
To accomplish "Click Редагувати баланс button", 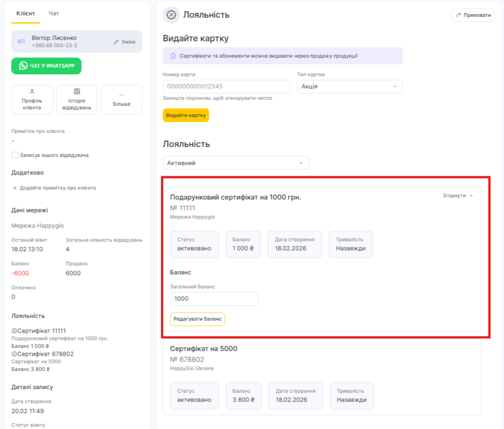I will point(197,319).
